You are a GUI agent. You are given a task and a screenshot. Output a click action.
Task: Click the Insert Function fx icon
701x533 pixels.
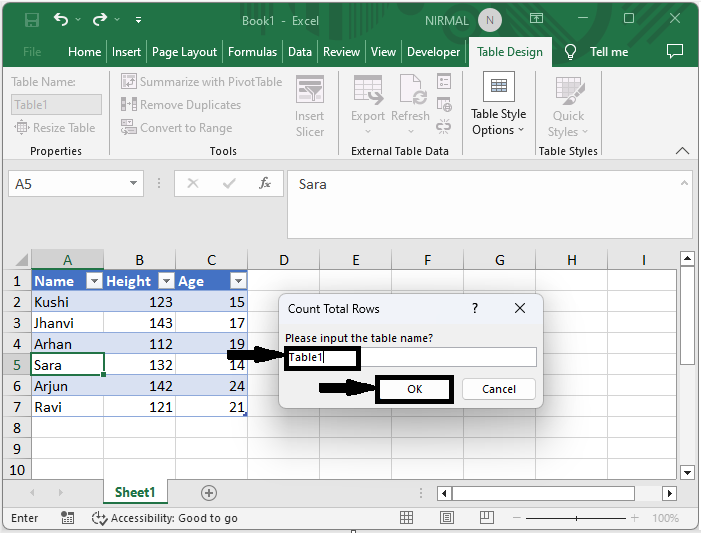tap(265, 183)
